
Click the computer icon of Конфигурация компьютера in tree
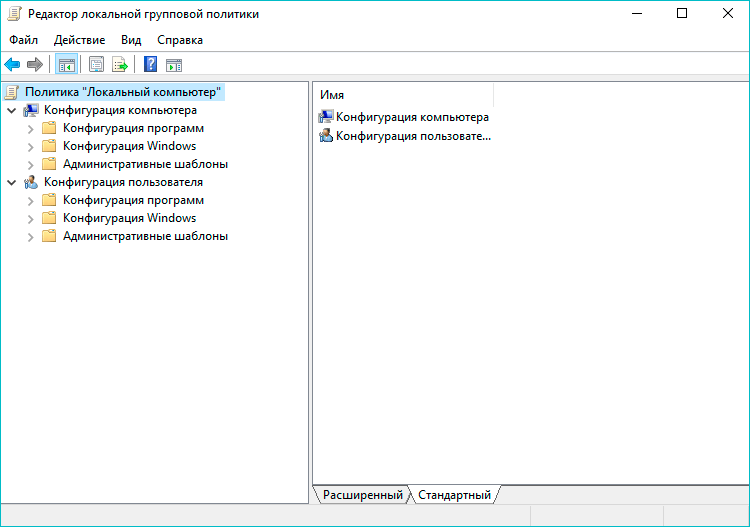coord(31,110)
